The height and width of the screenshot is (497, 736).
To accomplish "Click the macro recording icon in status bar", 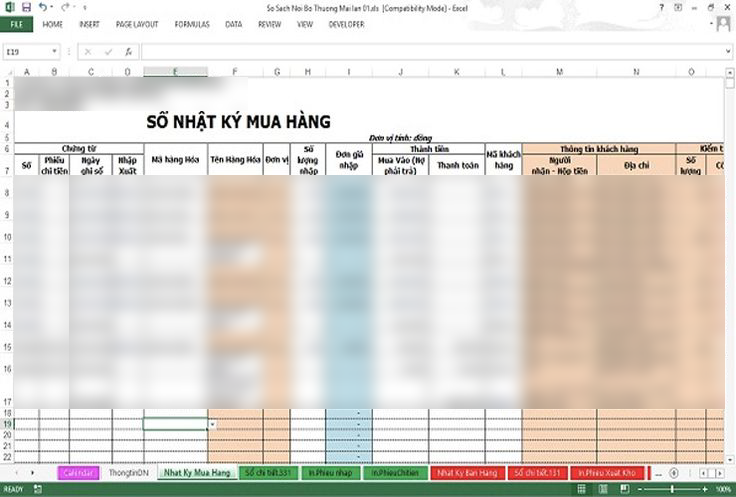I will [37, 489].
